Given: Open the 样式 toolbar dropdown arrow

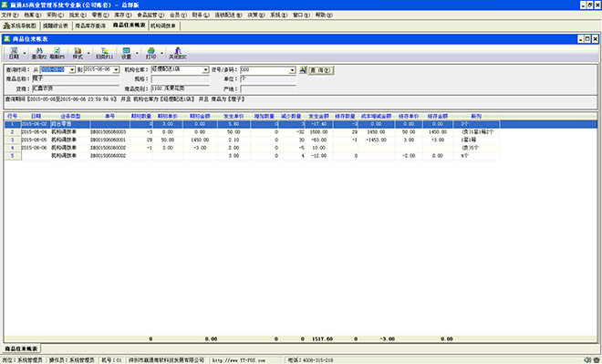Looking at the screenshot, I should [88, 54].
